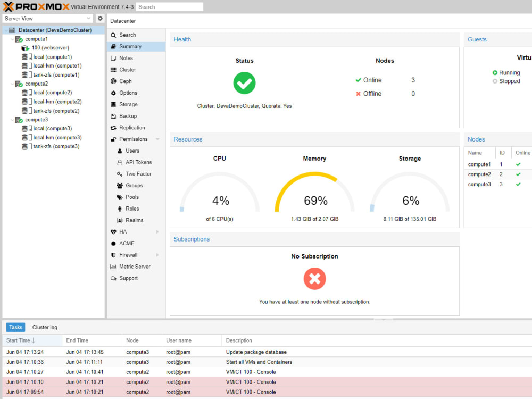Image resolution: width=532 pixels, height=399 pixels.
Task: Click the Users person icon
Action: pos(120,151)
